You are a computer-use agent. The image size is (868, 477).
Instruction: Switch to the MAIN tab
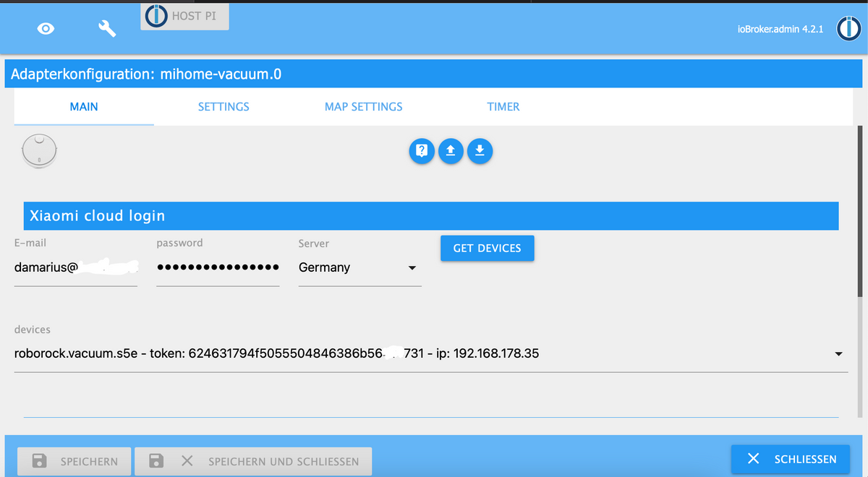point(84,107)
